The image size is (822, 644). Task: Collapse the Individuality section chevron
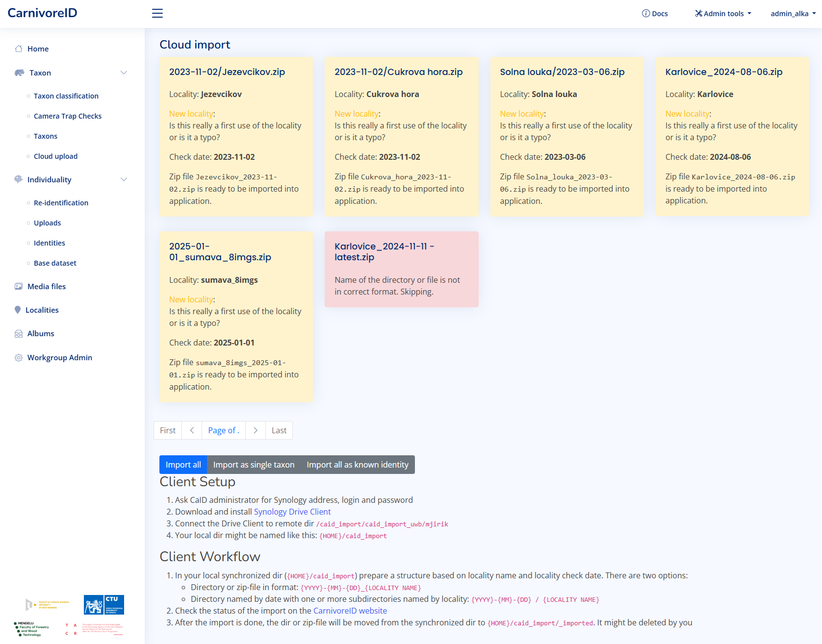[124, 179]
